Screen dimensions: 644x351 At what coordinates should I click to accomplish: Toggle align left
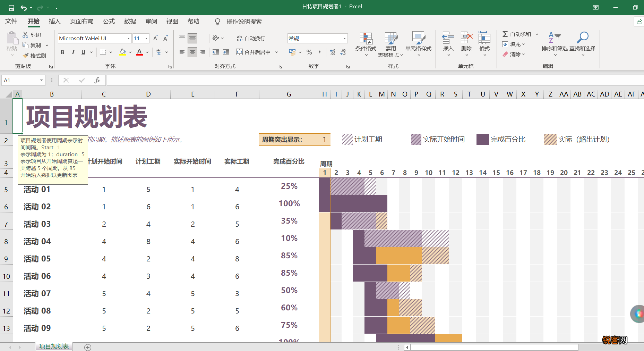[x=182, y=52]
